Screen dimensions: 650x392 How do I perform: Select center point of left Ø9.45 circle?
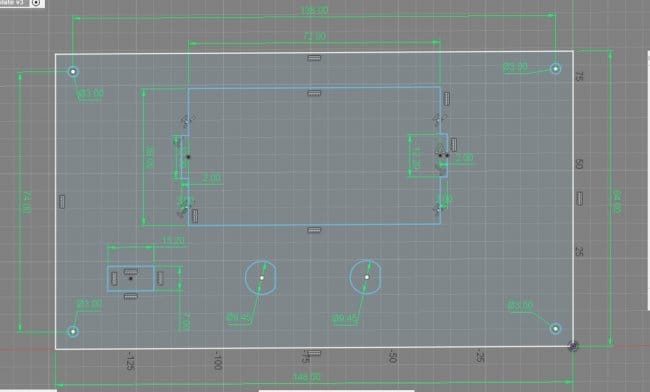(262, 278)
